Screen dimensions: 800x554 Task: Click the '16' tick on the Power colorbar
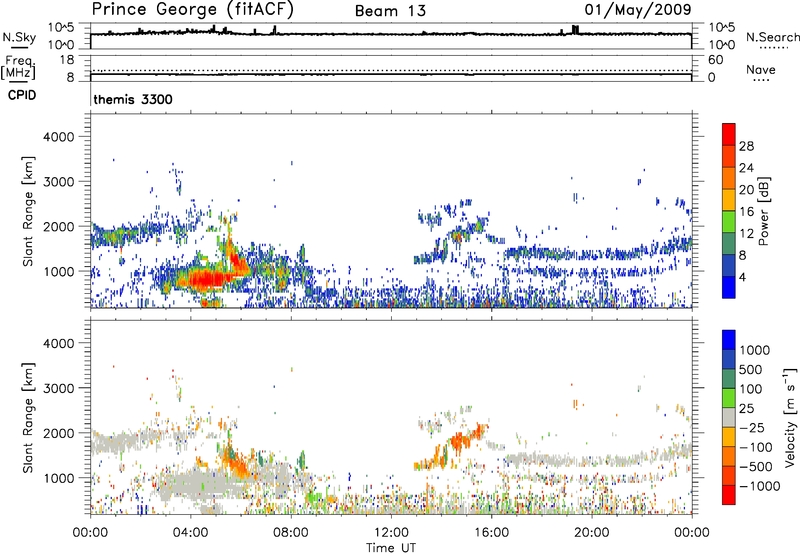[x=746, y=211]
